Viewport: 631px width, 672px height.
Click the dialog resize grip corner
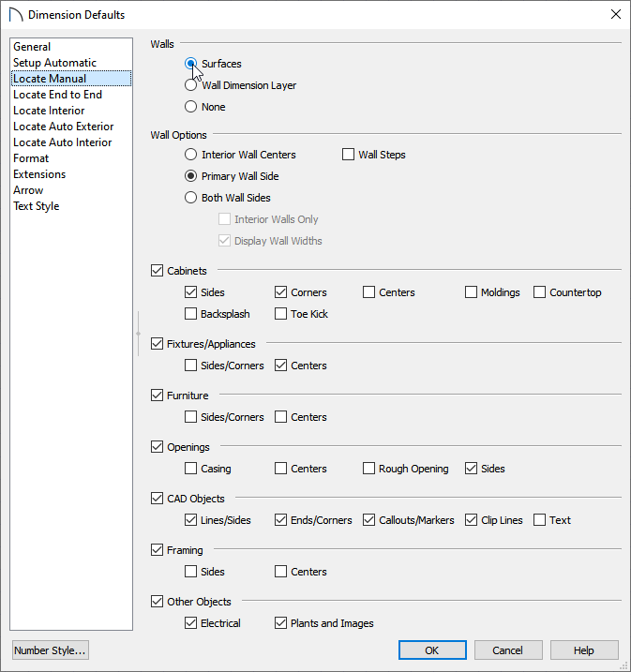pos(623,665)
